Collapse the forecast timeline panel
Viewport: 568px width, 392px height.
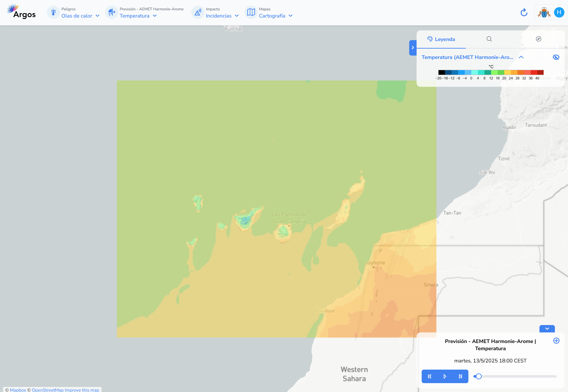(547, 329)
